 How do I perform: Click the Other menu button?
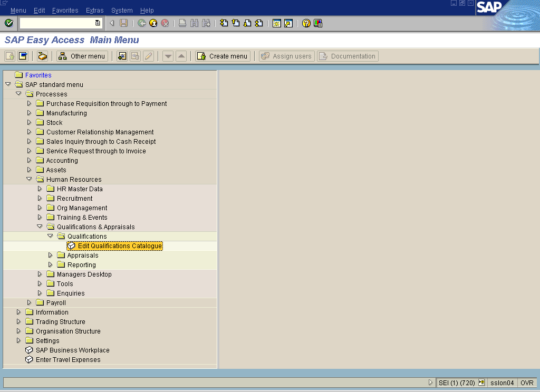coord(82,56)
